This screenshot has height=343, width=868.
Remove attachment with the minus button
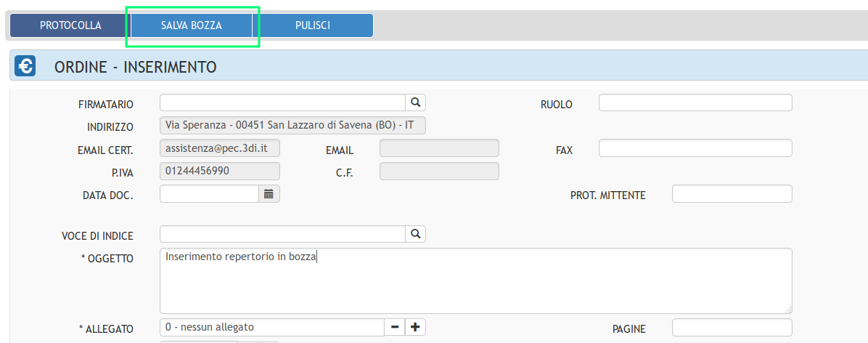[395, 327]
